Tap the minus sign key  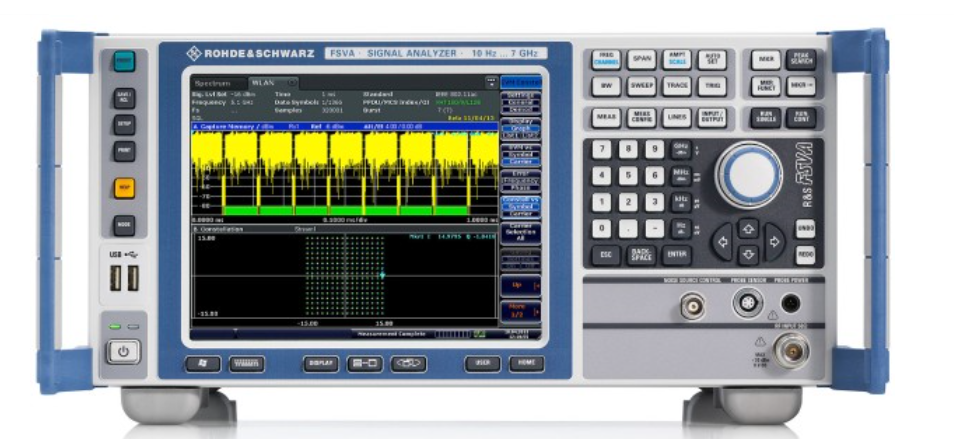point(655,229)
